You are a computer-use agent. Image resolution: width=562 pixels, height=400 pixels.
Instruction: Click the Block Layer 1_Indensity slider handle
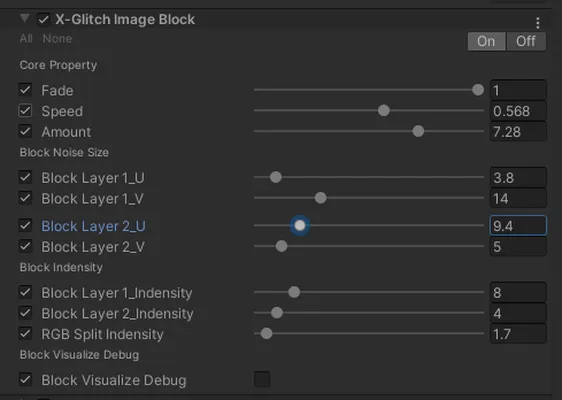[294, 292]
